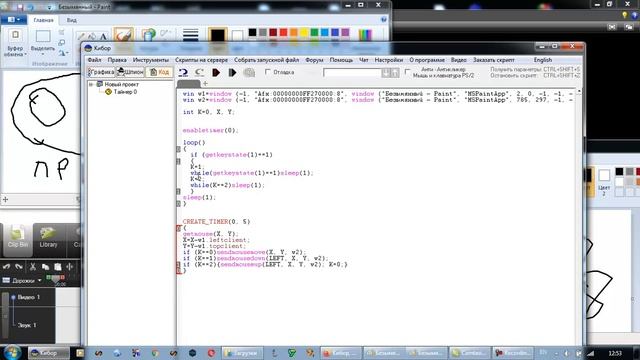Open the Файл menu in Kibor
Screen dimensions: 640x360
click(x=94, y=60)
